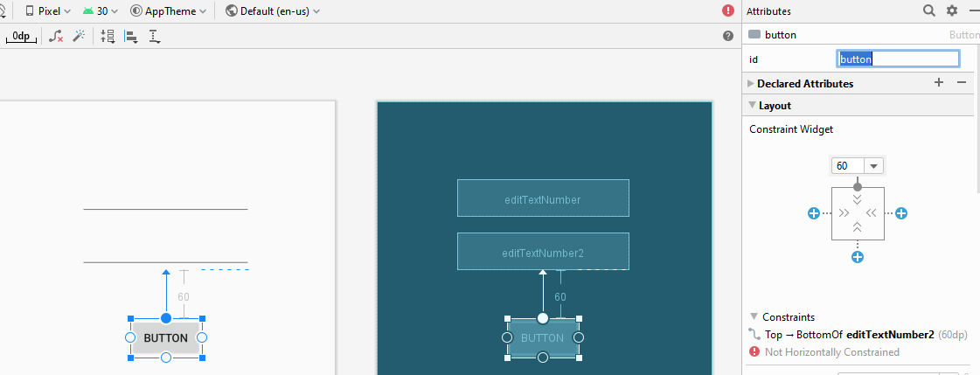980x375 pixels.
Task: Open the AppTheme selector
Action: point(168,11)
